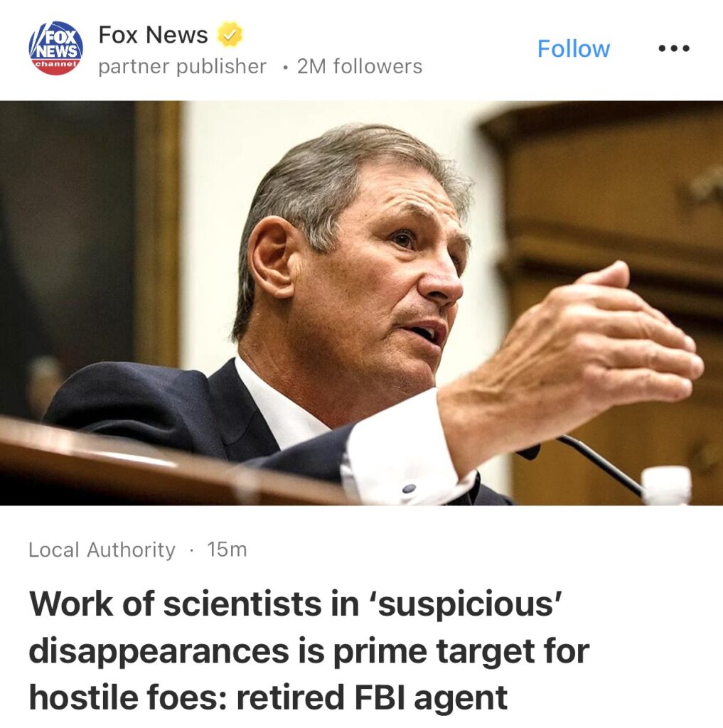
Task: Open the three-dot more options menu
Action: [x=674, y=48]
